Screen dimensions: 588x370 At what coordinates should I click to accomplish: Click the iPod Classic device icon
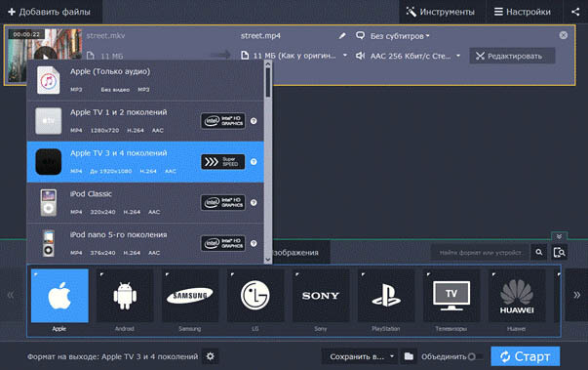click(x=49, y=203)
